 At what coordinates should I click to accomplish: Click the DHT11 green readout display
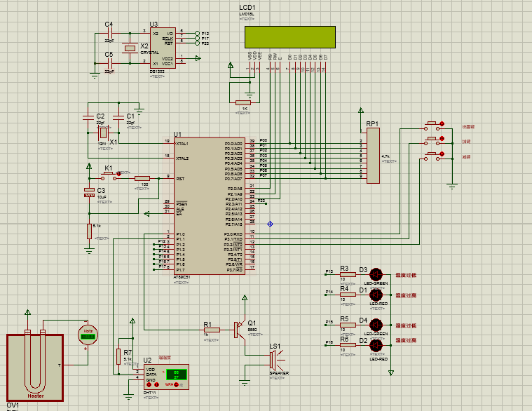point(177,375)
